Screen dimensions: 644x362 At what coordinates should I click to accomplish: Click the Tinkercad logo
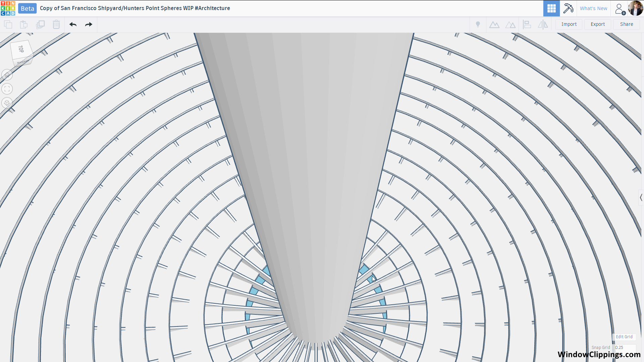pyautogui.click(x=8, y=8)
